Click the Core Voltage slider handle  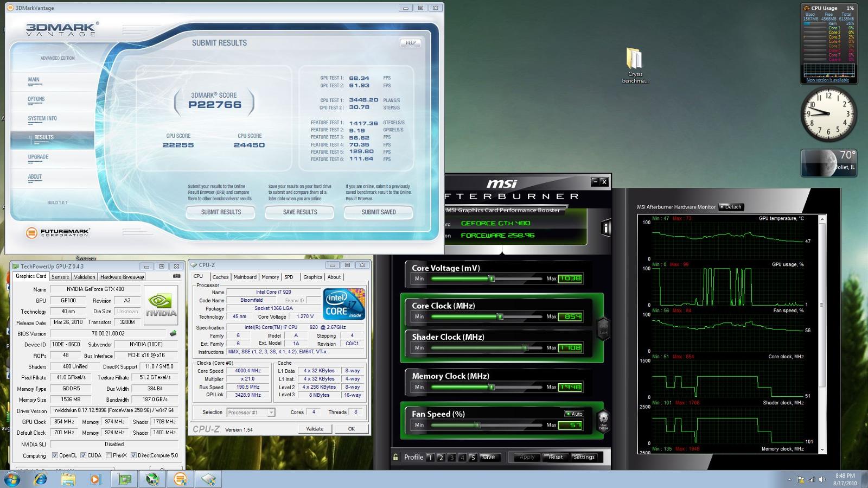[492, 278]
